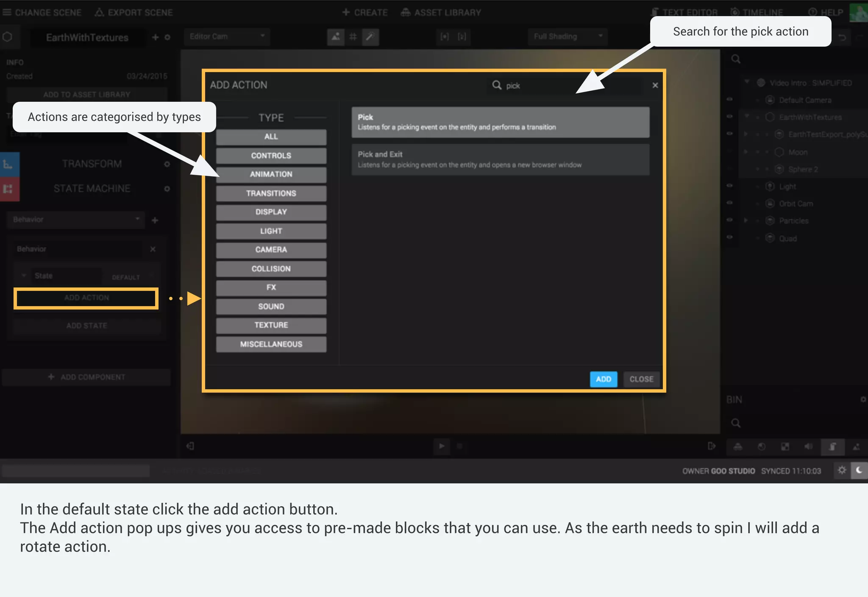
Task: Open the settings gear in status bar
Action: click(842, 470)
